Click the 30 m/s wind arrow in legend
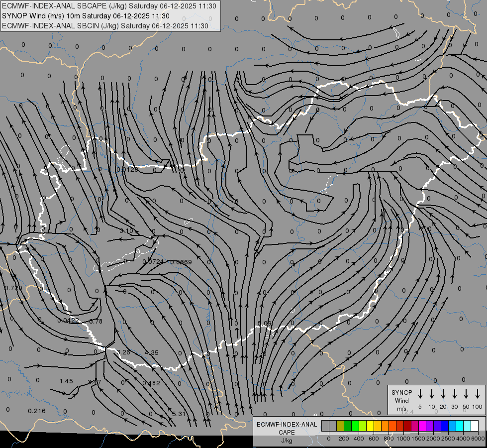Viewport: 487px width, 448px height. [x=454, y=394]
